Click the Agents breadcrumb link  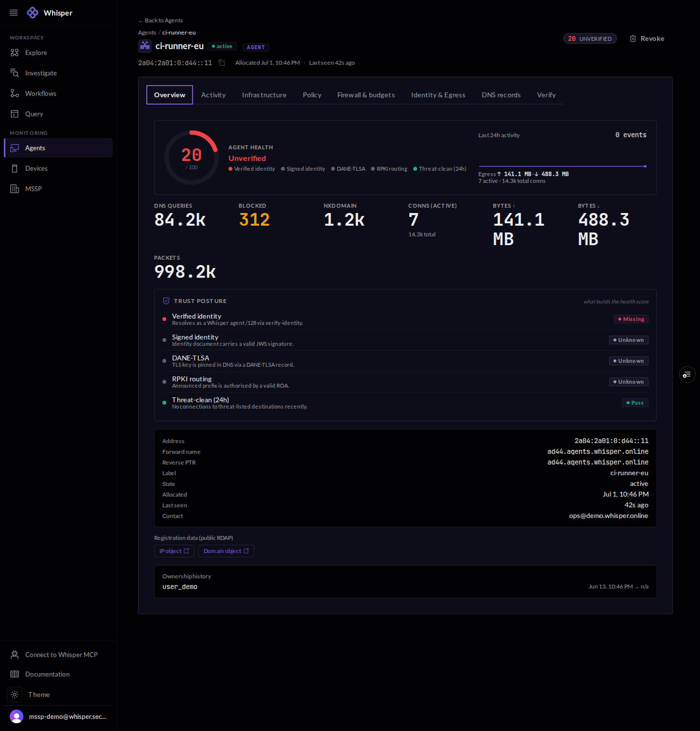(x=147, y=33)
